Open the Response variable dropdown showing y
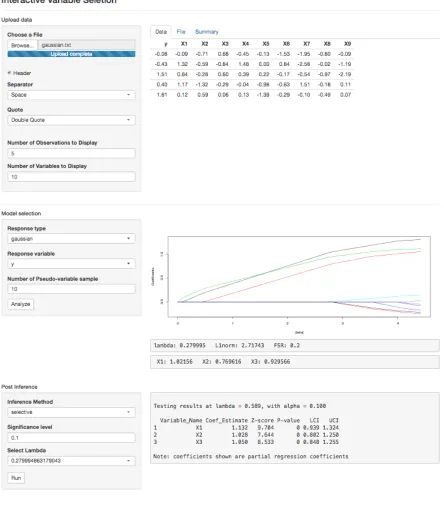444x507 pixels. [71, 264]
